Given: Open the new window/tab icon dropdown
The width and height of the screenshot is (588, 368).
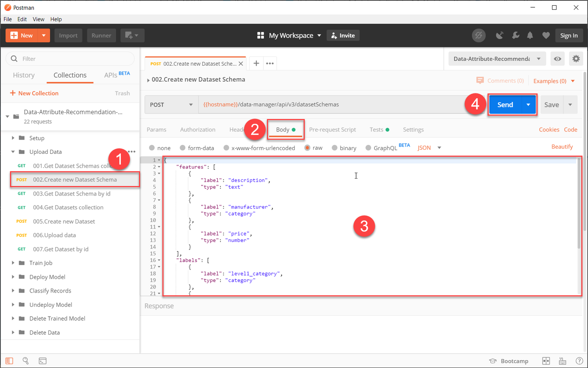Looking at the screenshot, I should pyautogui.click(x=132, y=35).
